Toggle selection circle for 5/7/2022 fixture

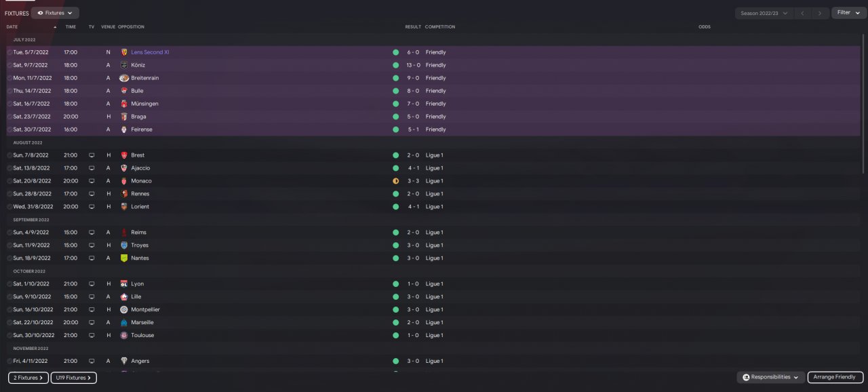pos(9,52)
